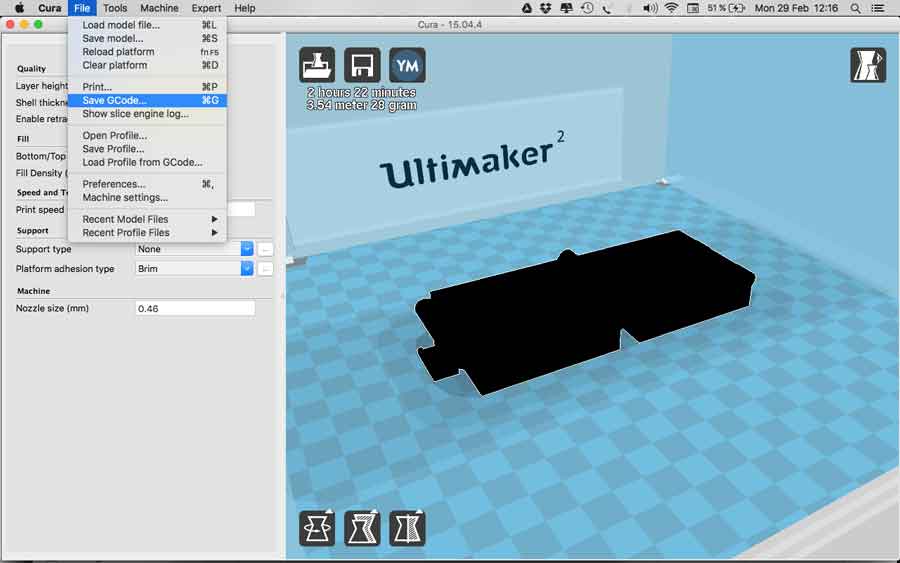The height and width of the screenshot is (563, 900).
Task: Open the Notification Center icon
Action: pyautogui.click(x=878, y=8)
